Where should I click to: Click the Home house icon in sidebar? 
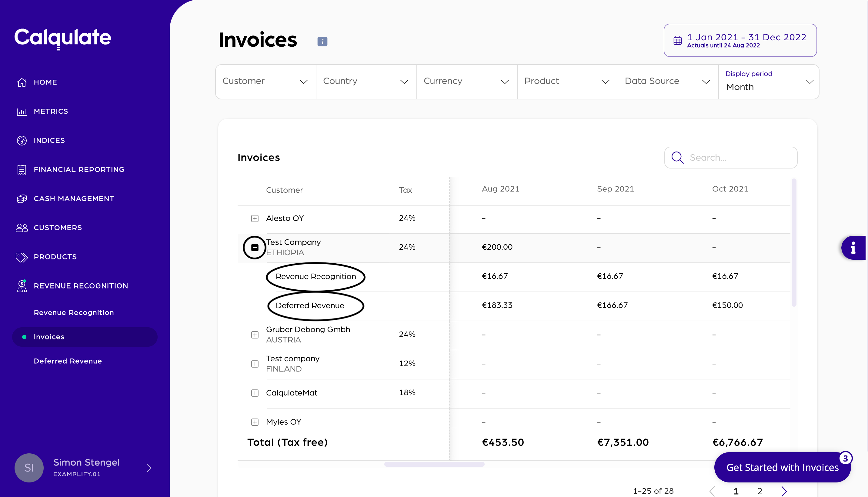coord(22,82)
